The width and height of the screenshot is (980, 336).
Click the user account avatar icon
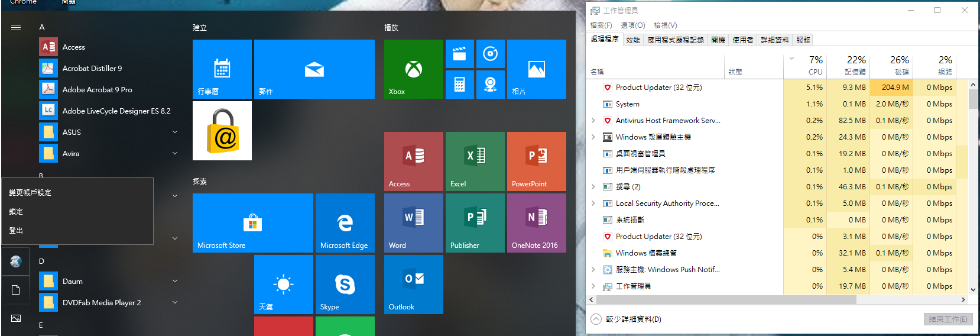pyautogui.click(x=16, y=261)
